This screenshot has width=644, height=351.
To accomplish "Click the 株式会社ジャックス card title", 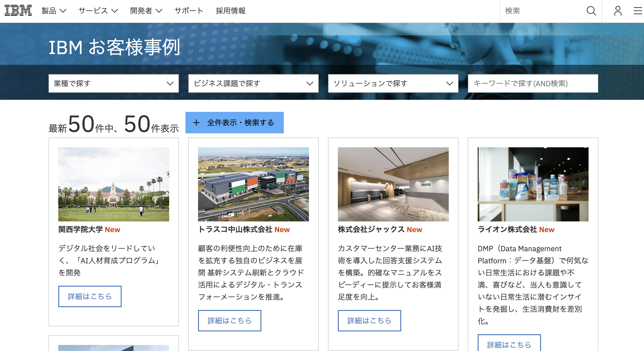I will click(x=371, y=229).
